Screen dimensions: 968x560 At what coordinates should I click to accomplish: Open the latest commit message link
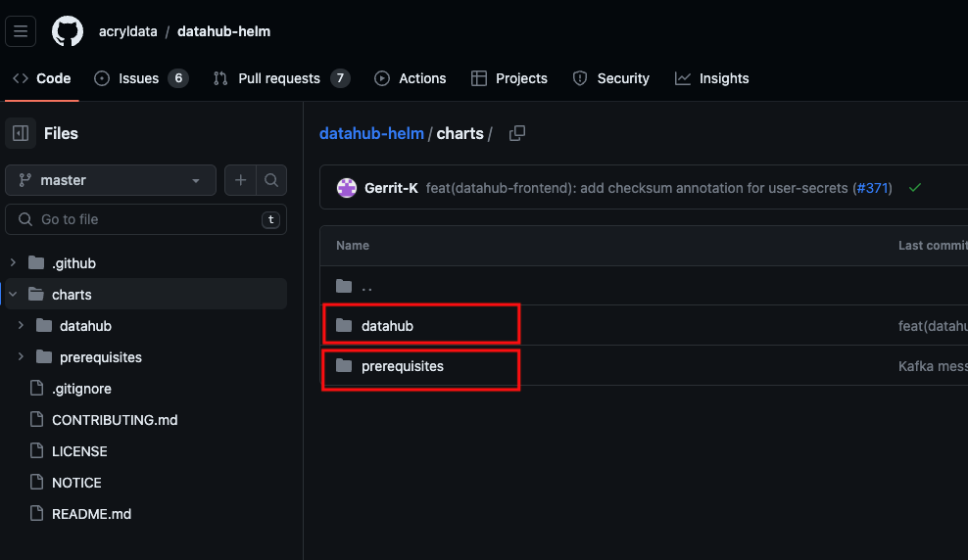[637, 188]
